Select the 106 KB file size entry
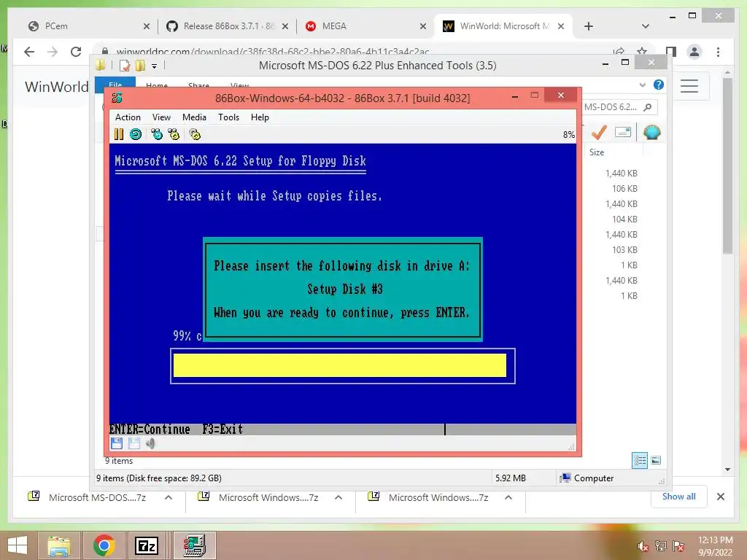 click(624, 189)
